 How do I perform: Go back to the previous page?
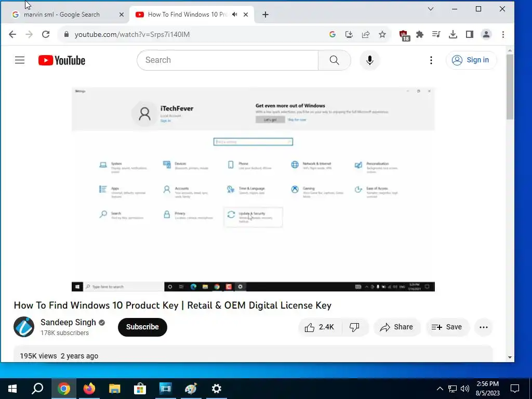click(12, 34)
